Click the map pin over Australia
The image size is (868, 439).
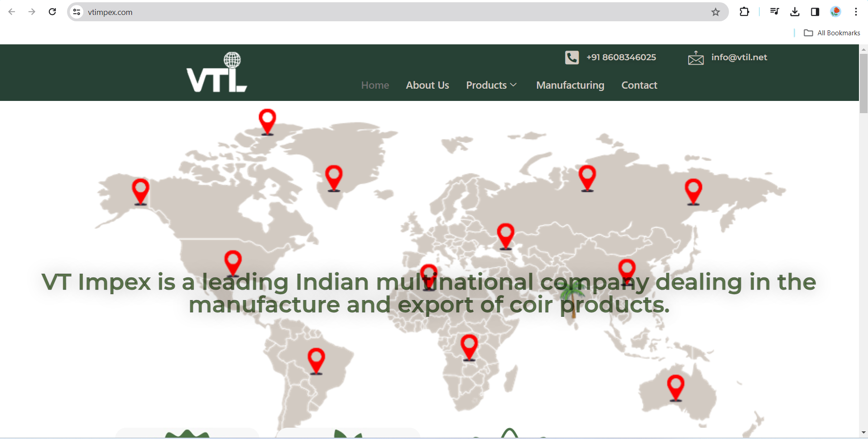click(676, 387)
